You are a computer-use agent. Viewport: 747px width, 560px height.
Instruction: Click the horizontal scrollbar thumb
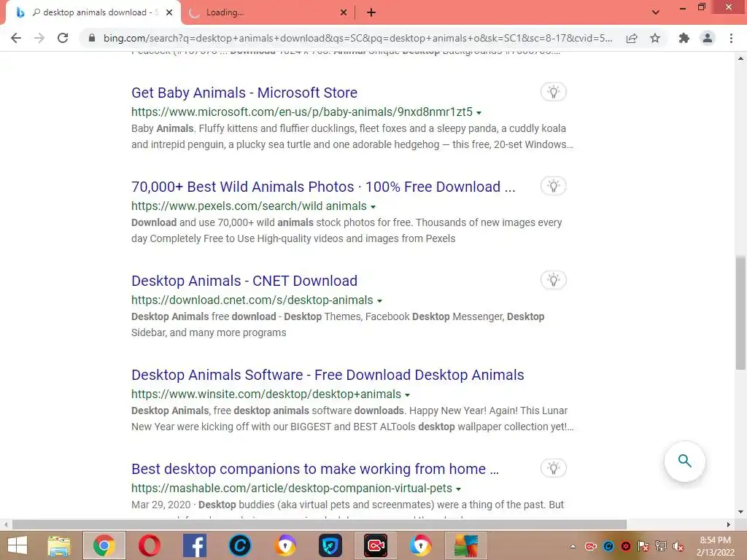[x=320, y=524]
